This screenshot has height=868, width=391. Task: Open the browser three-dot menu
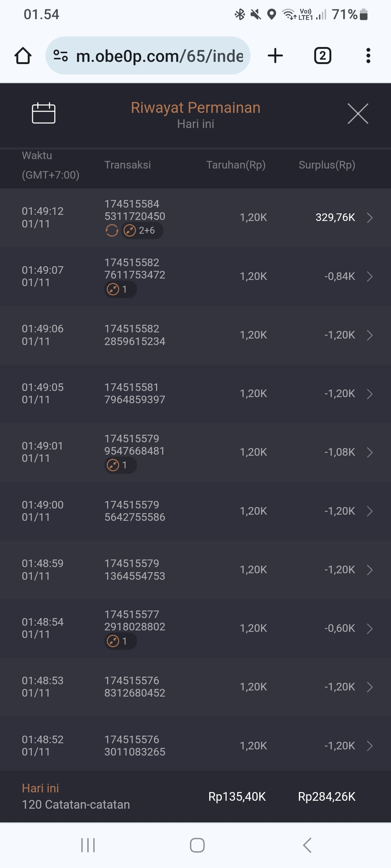pyautogui.click(x=368, y=56)
